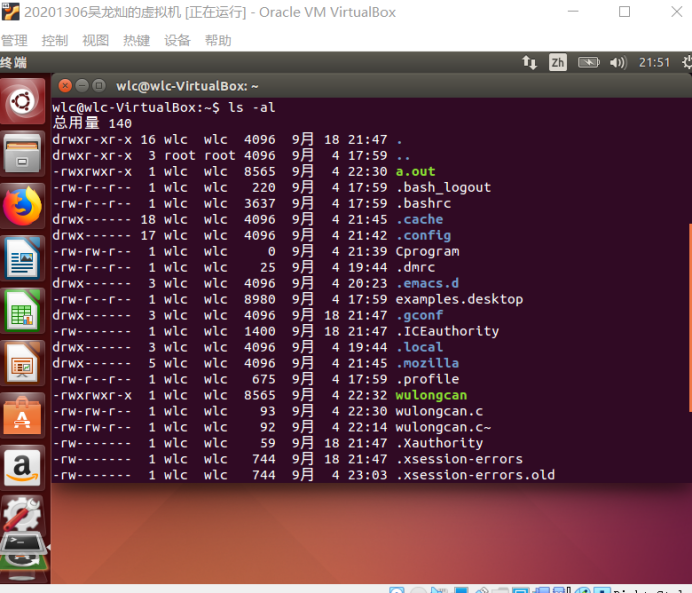Click the ls -al command text
This screenshot has height=593, width=692.
(x=252, y=108)
